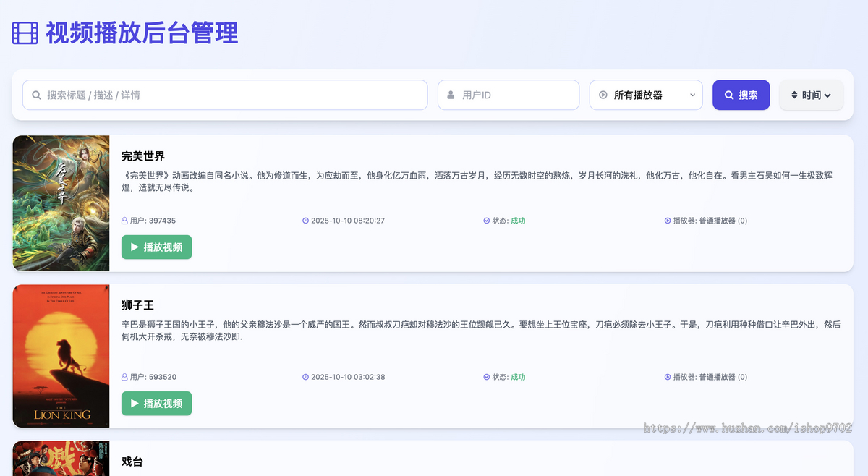The image size is (868, 476).
Task: Click the player icon in 完美世界 row
Action: 668,221
